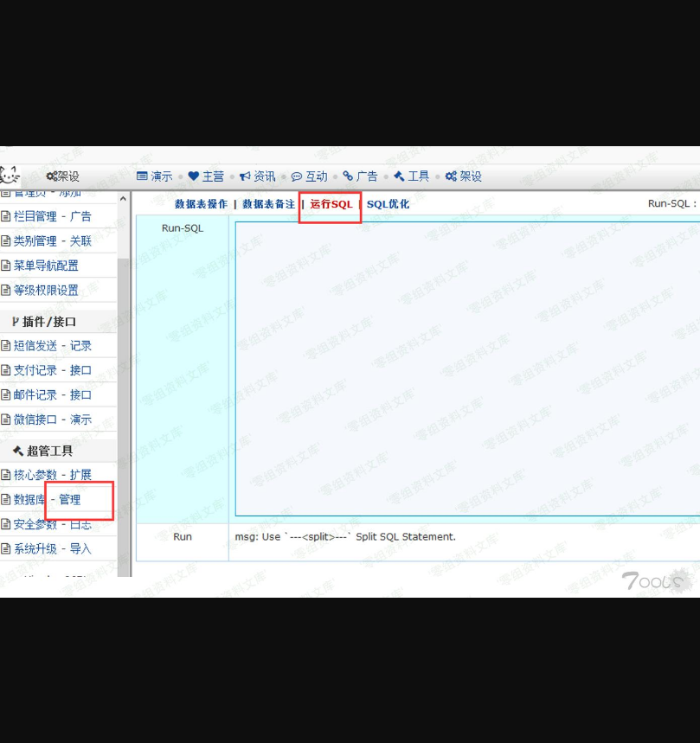
Task: Switch to 数据表操作 tab
Action: [201, 204]
